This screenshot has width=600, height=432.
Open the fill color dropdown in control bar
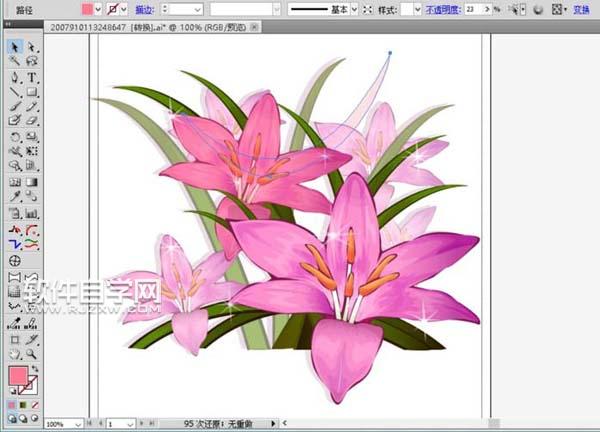point(98,10)
